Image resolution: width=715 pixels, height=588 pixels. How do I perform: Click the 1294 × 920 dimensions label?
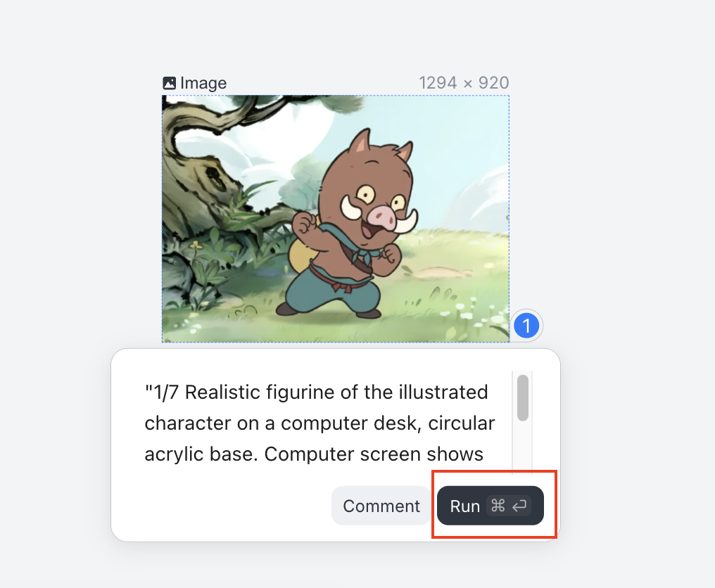click(464, 83)
